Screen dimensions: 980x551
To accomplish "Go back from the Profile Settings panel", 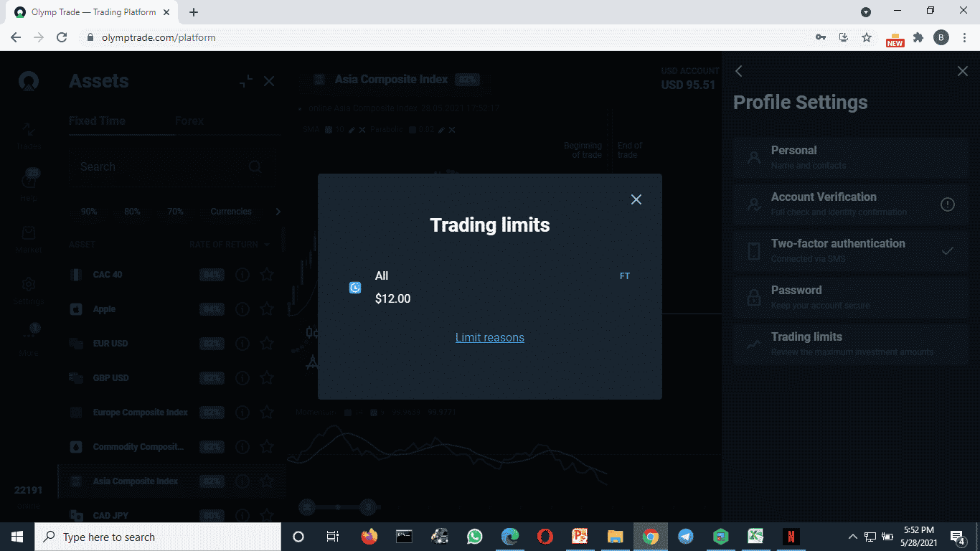I will click(739, 71).
